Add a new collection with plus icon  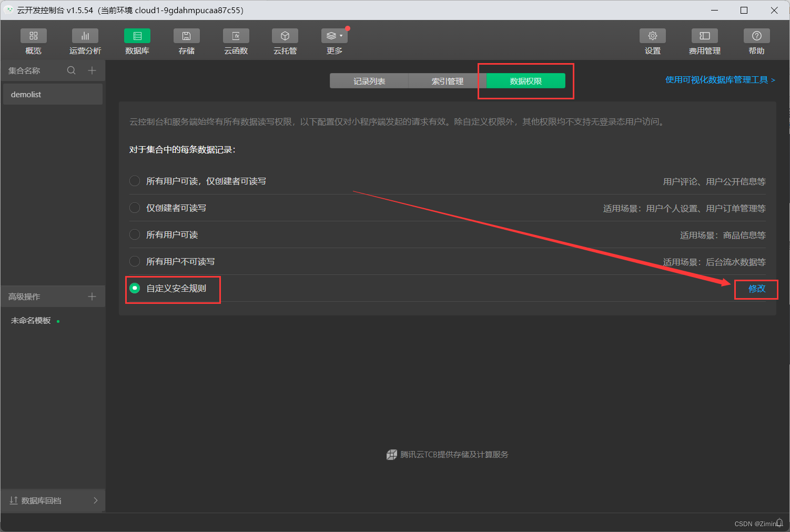coord(92,70)
